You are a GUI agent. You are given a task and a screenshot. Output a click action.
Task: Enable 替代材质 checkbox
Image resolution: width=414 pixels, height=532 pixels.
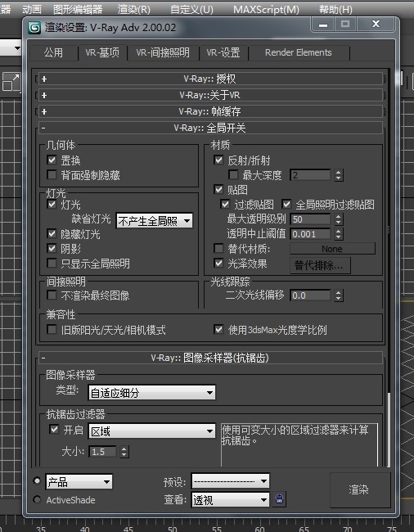tap(218, 248)
